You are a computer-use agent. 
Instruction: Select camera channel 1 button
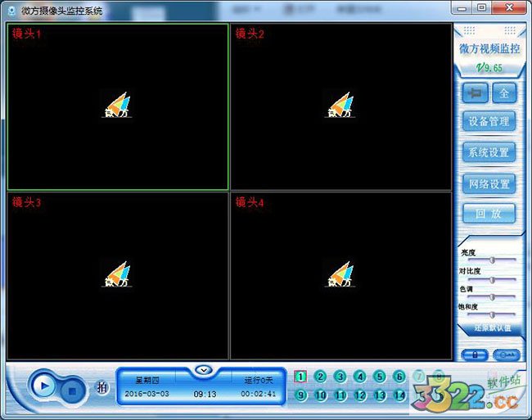coord(300,377)
